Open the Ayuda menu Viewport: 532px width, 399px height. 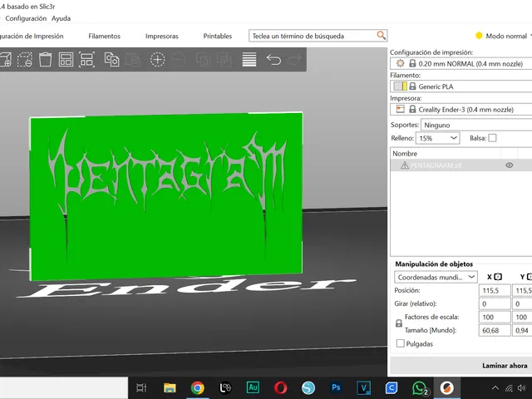point(61,18)
